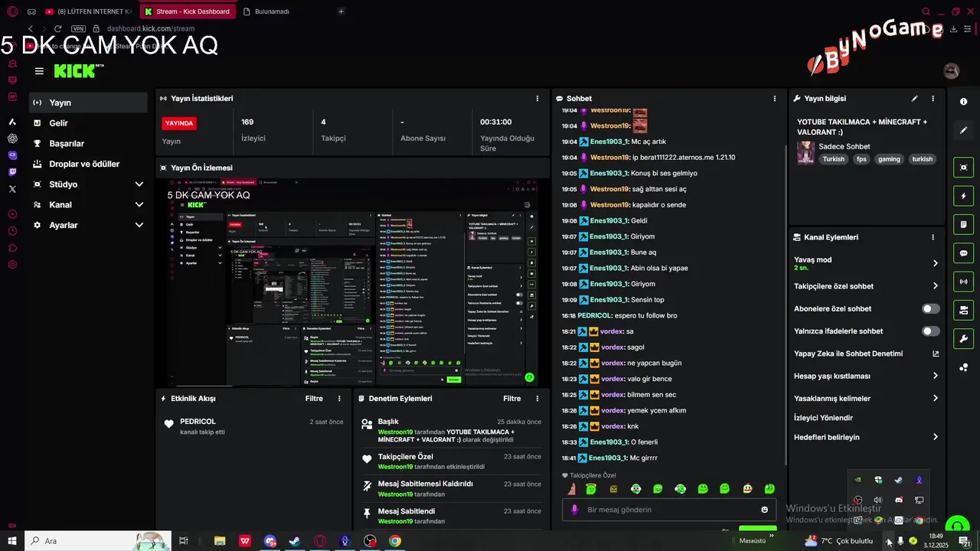Open Chrome from the Windows taskbar
Screen dimensions: 980x551
pos(394,541)
